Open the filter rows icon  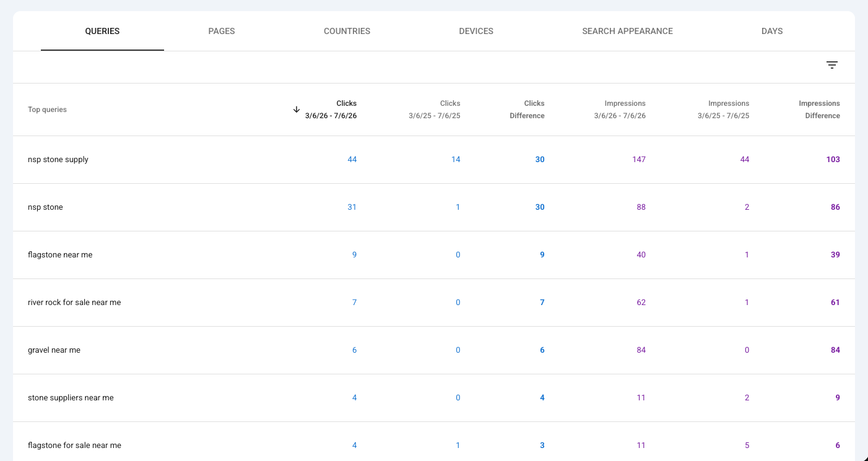832,65
